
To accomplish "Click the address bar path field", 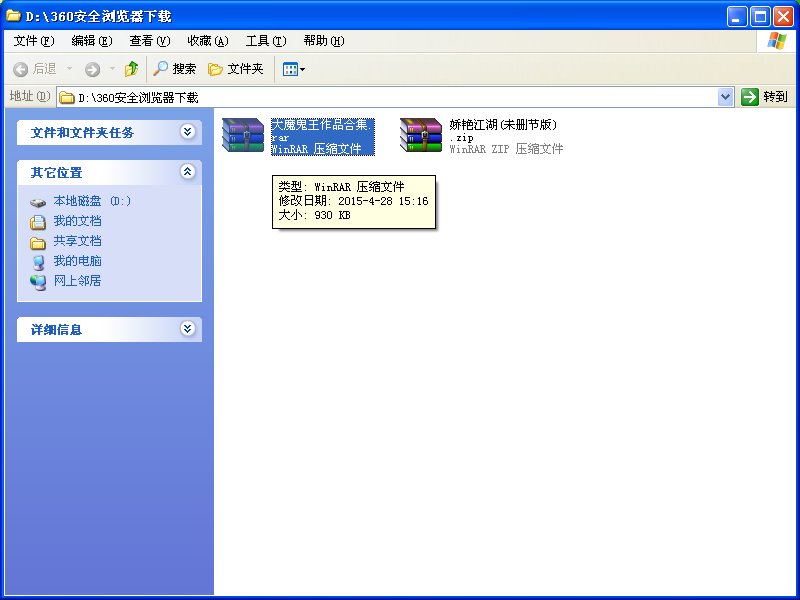I will tap(390, 97).
